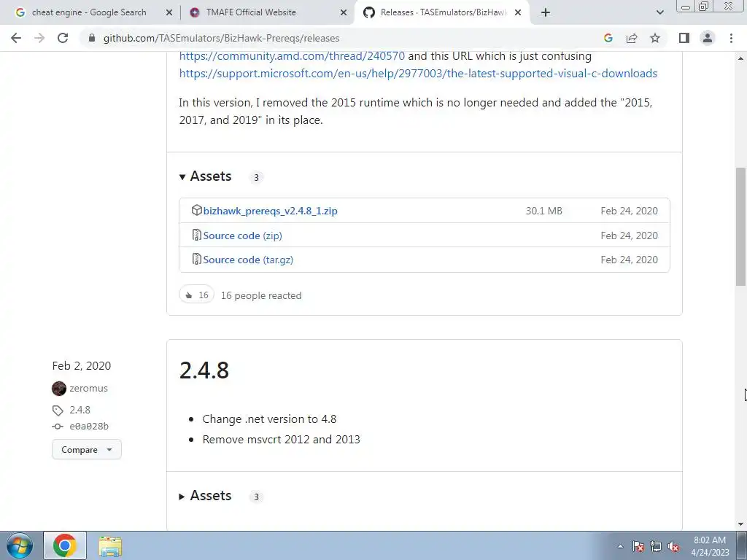Screen dimensions: 747x560
Task: Click the padlock site info icon
Action: pos(92,38)
